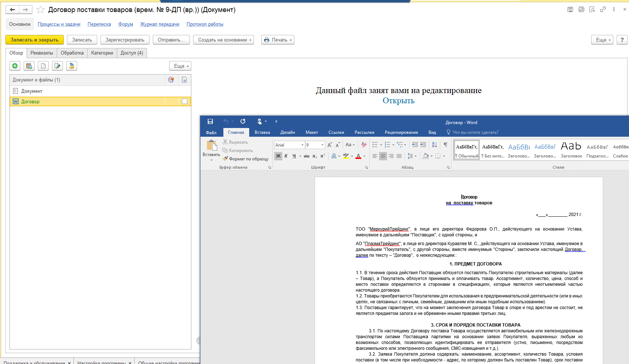Tick the checkbox in the Договор row
This screenshot has height=364, width=629.
(184, 101)
